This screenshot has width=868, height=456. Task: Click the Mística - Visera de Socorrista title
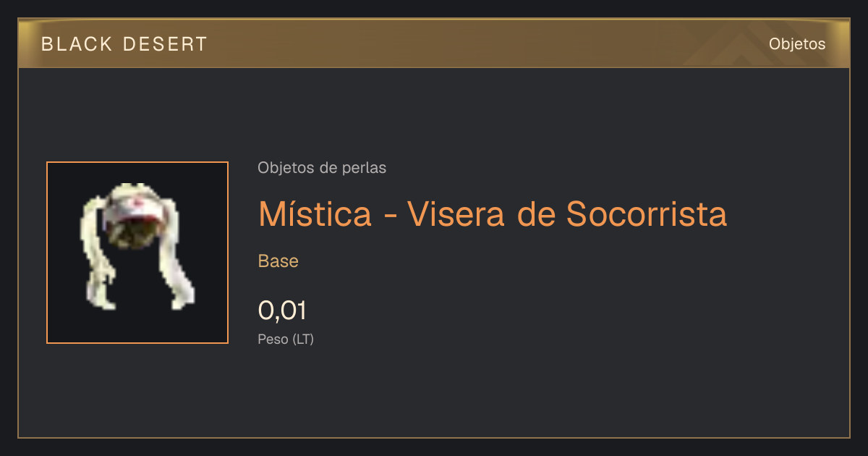[493, 214]
